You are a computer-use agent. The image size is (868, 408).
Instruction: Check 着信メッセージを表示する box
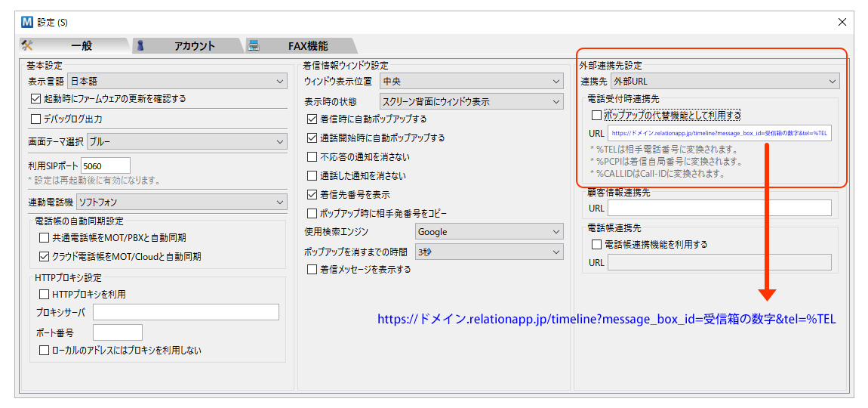coord(312,270)
